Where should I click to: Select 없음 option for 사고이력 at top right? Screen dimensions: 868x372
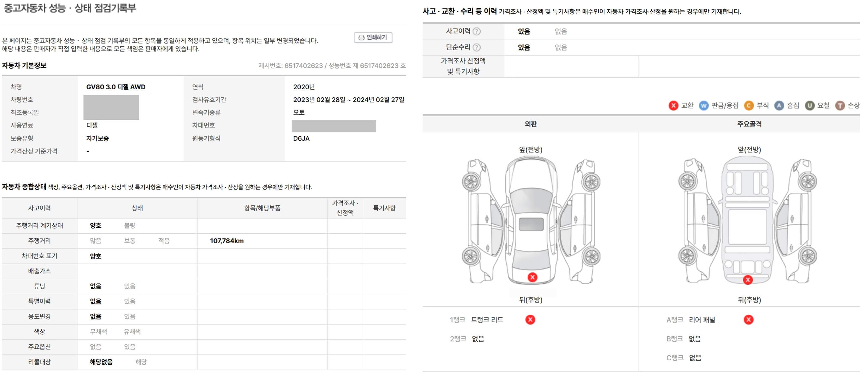point(561,31)
